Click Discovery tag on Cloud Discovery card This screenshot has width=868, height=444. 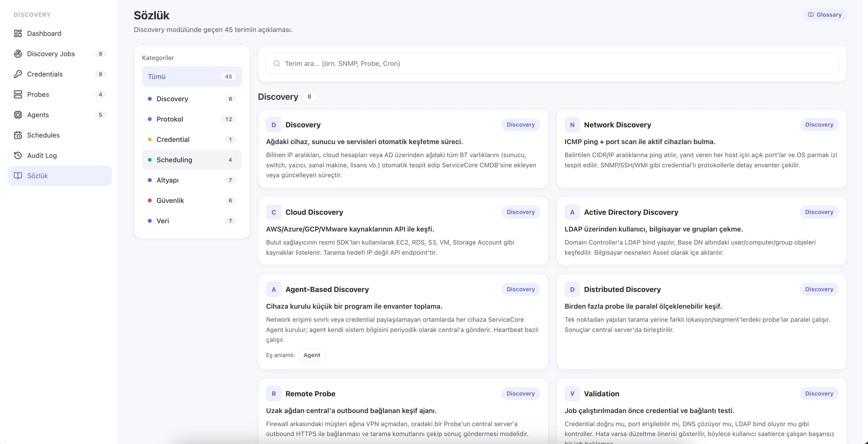pyautogui.click(x=521, y=212)
